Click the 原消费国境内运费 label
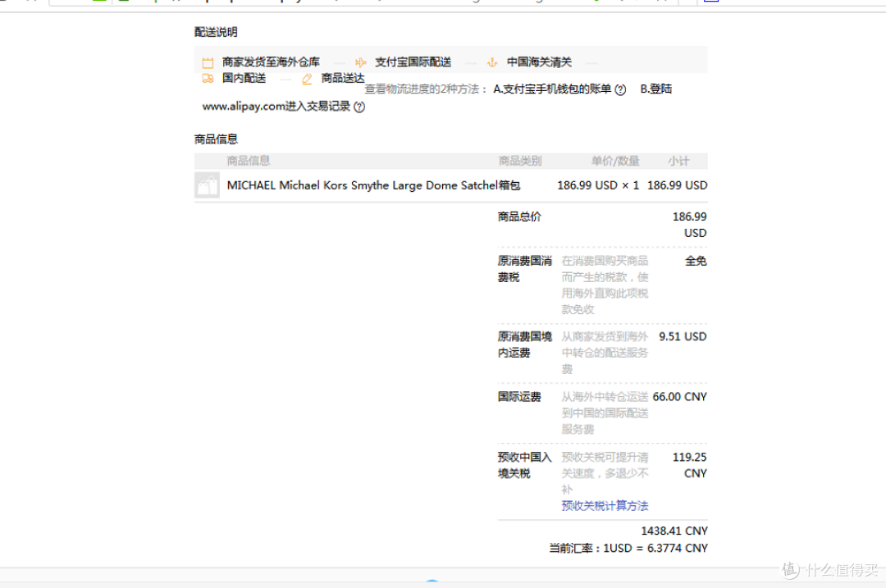The image size is (886, 588). [x=525, y=344]
